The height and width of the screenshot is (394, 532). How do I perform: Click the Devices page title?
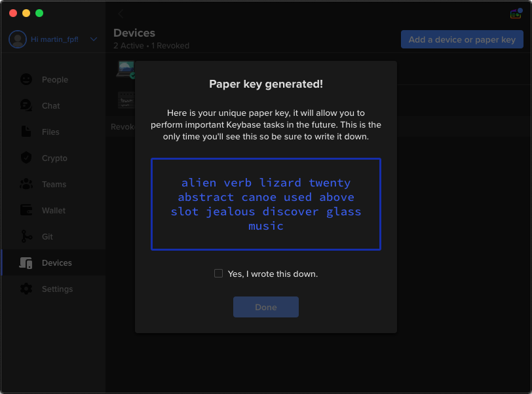134,33
